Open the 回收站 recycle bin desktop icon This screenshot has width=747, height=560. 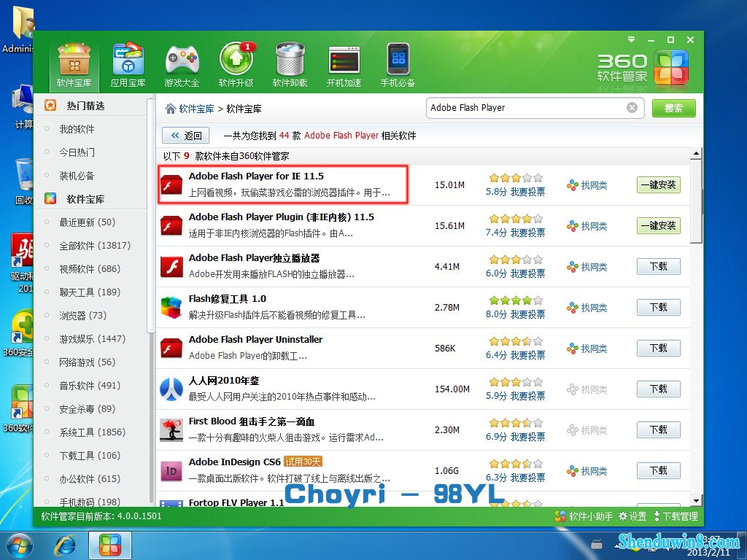pos(23,182)
